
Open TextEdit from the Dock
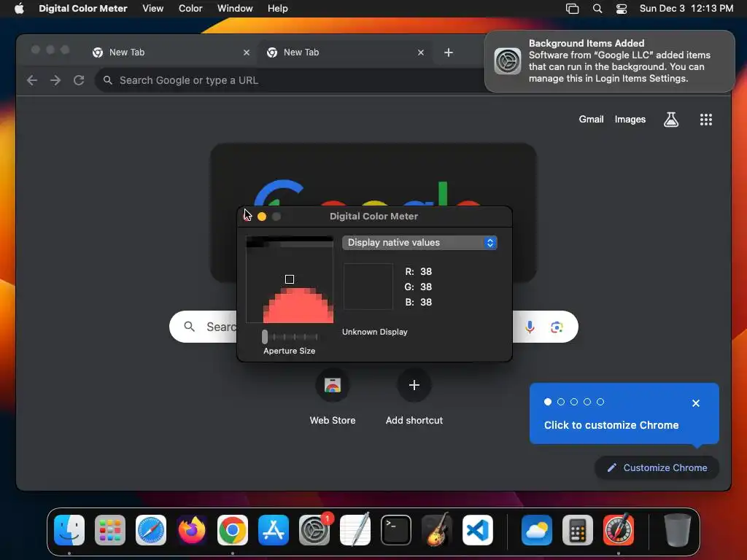(x=355, y=530)
